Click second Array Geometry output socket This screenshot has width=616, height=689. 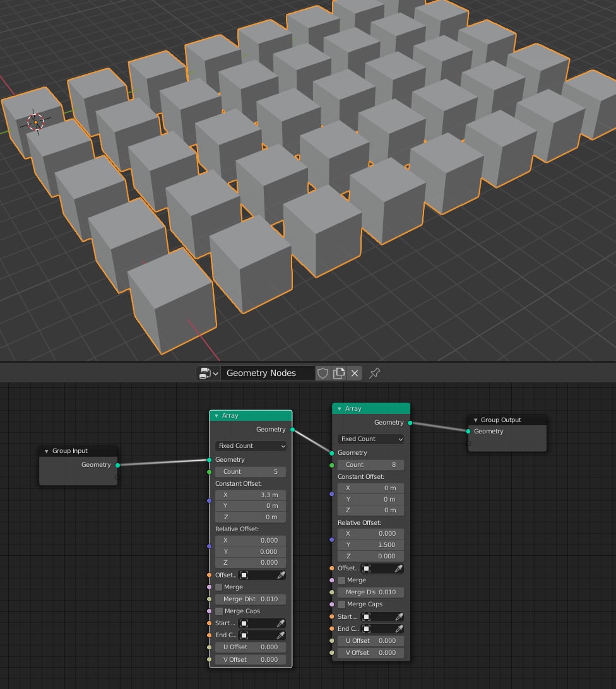pyautogui.click(x=410, y=423)
